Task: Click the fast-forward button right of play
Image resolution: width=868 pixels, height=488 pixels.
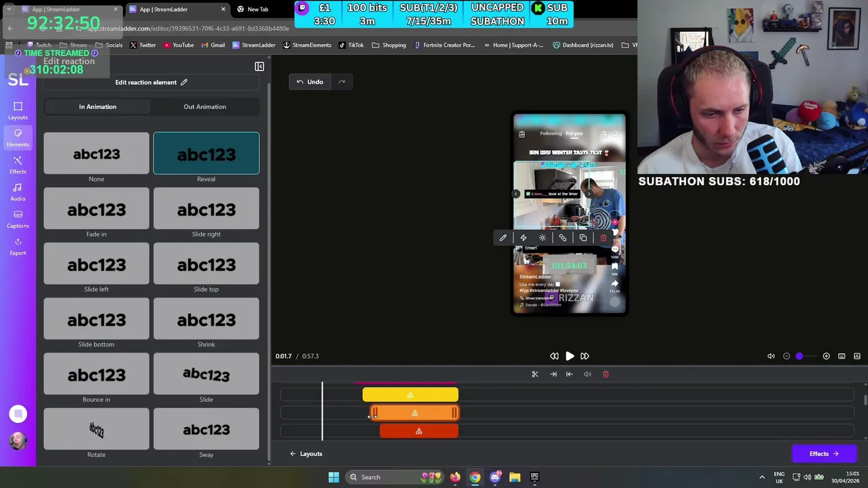Action: pyautogui.click(x=585, y=356)
